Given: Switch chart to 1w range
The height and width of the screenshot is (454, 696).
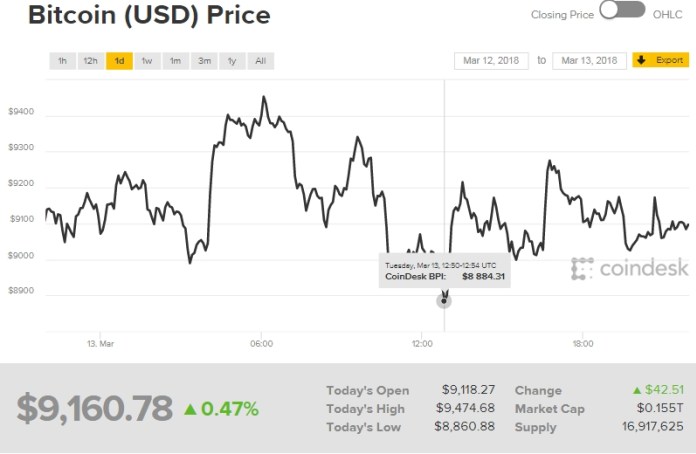Looking at the screenshot, I should click(x=147, y=61).
